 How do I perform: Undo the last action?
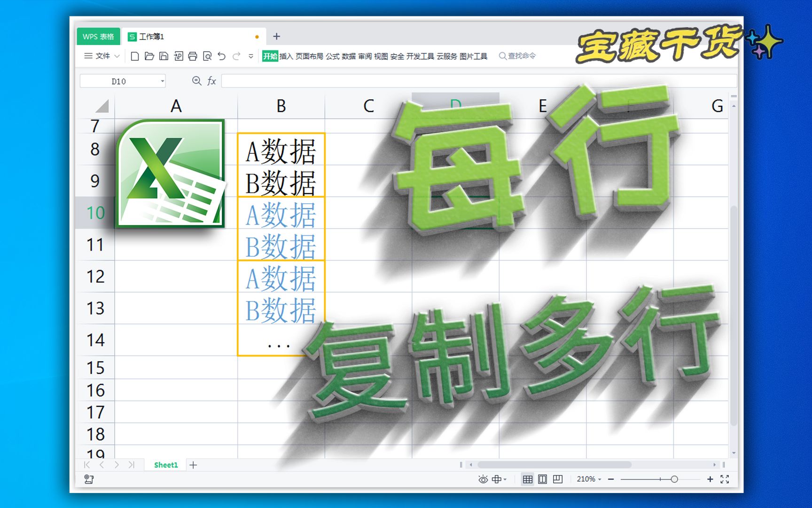click(222, 56)
